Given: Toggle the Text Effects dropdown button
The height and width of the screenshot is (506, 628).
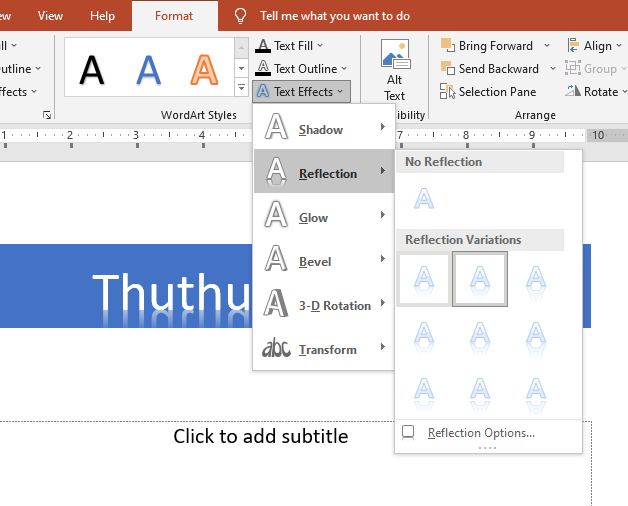Looking at the screenshot, I should [301, 92].
